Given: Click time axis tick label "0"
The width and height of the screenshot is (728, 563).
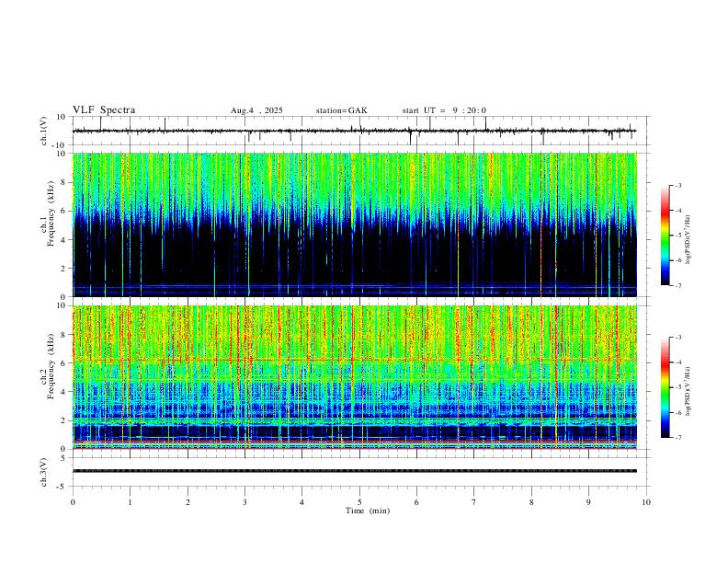Looking at the screenshot, I should coord(73,502).
